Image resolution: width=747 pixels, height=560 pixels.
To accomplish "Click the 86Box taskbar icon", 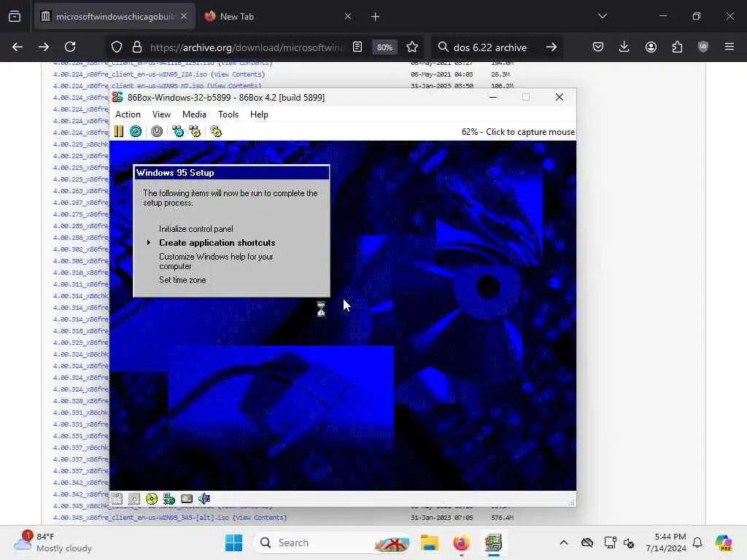I will click(494, 542).
